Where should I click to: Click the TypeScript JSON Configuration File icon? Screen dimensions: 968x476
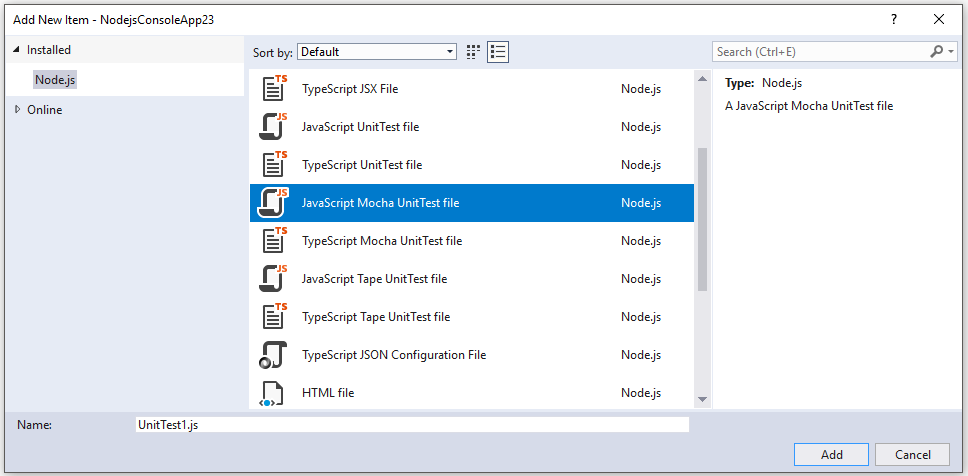274,355
